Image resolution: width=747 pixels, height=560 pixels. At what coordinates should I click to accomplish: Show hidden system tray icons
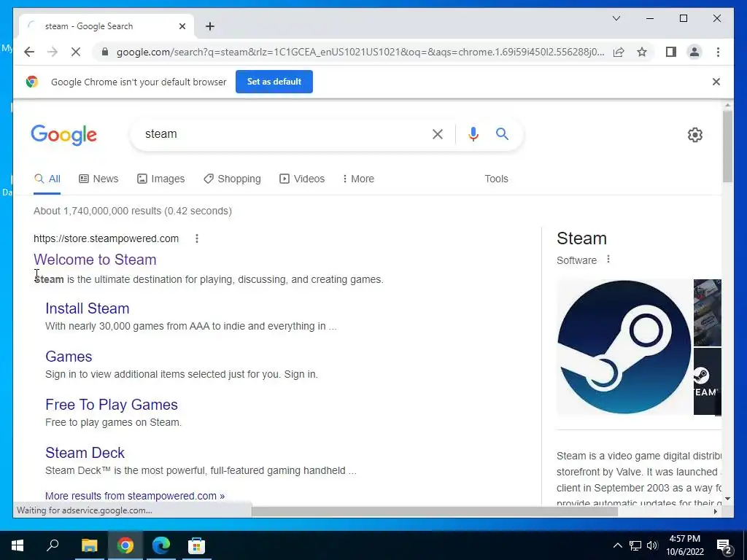(617, 545)
